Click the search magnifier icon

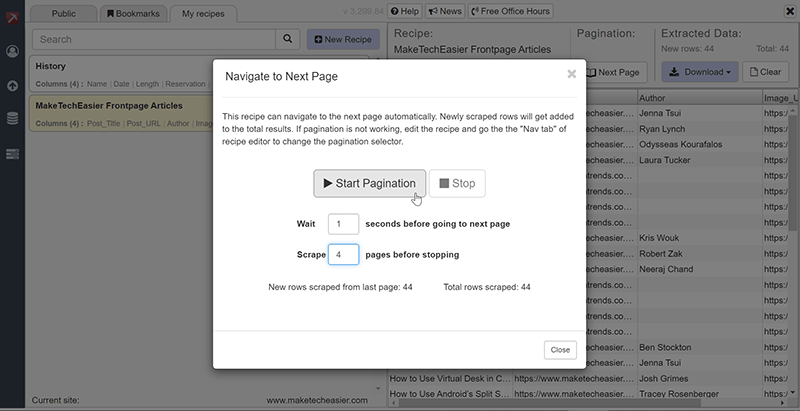tap(288, 39)
